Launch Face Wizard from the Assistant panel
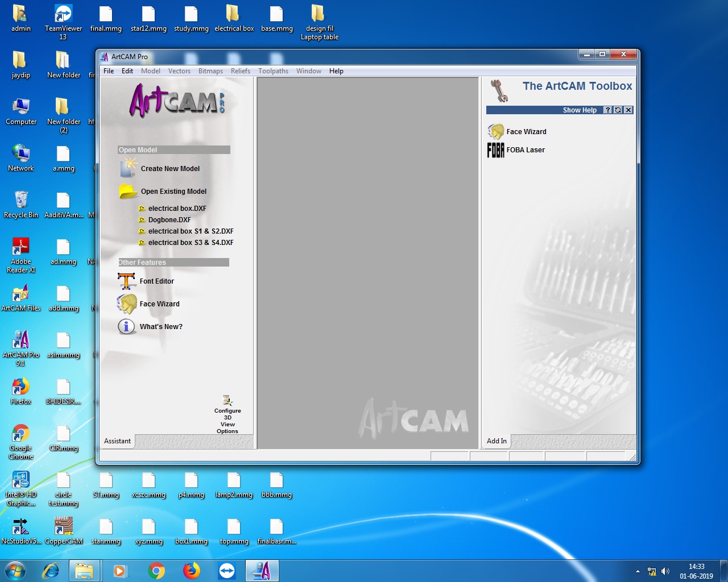 126,304
